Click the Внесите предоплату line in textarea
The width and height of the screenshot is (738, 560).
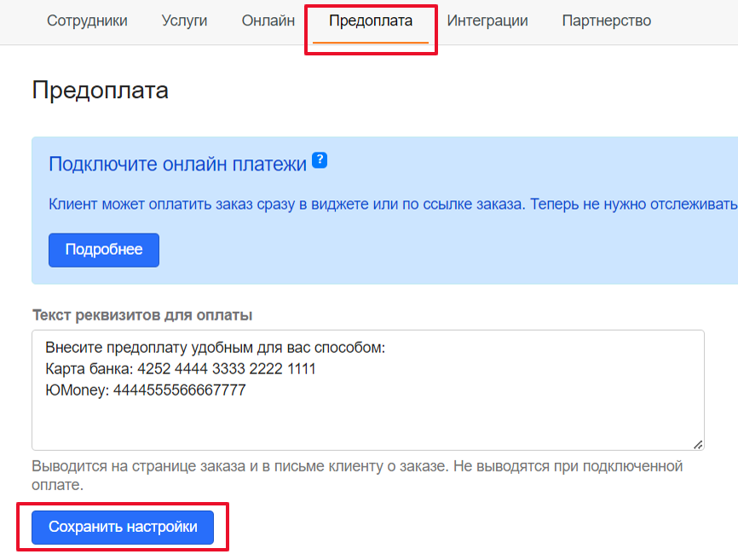215,348
